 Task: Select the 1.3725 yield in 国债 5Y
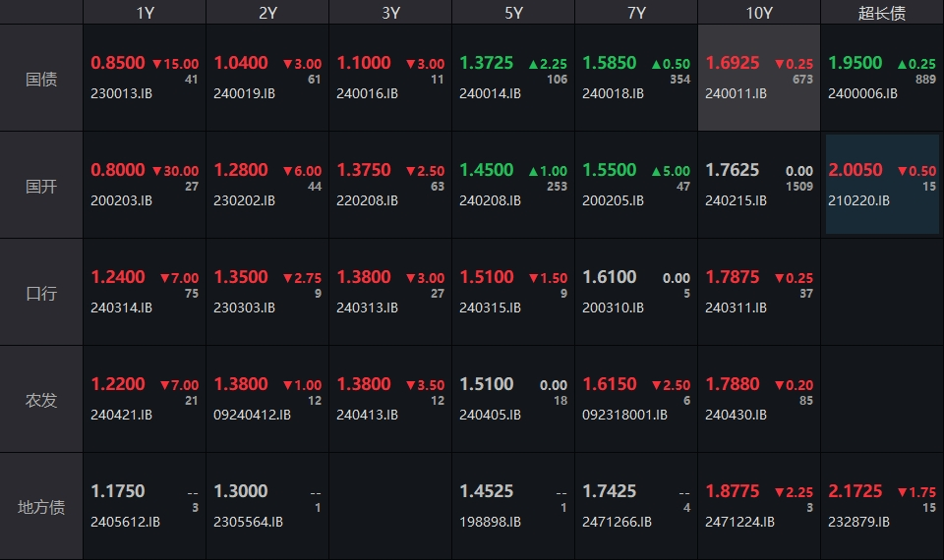pyautogui.click(x=487, y=63)
